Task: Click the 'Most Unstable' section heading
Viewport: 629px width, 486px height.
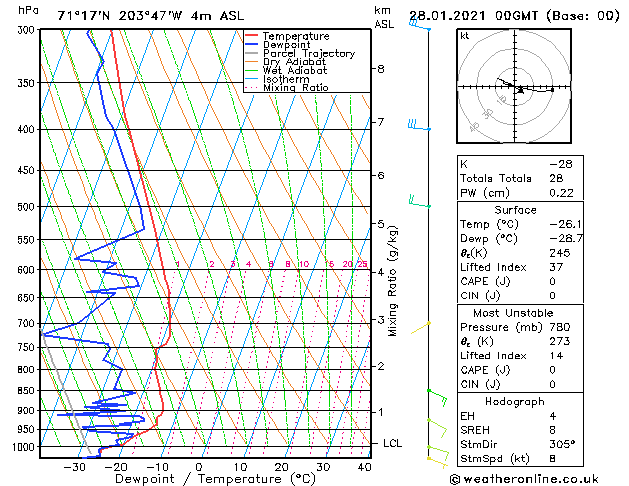Action: (x=513, y=313)
